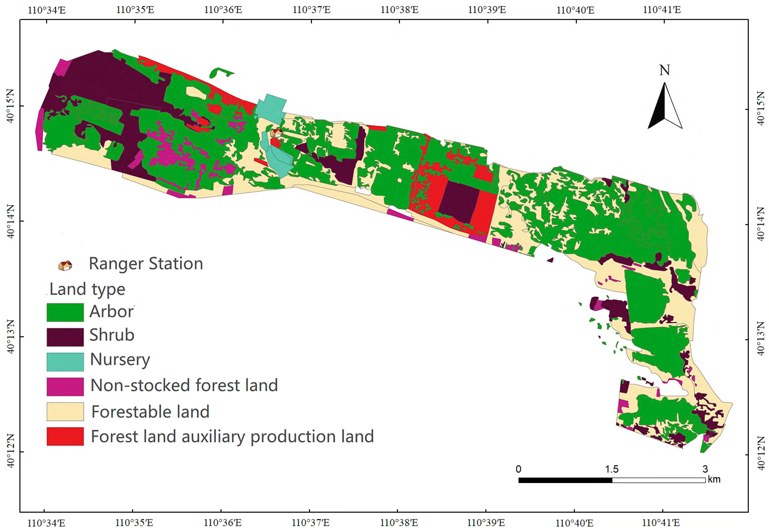Click the 'Ranger Station' legend label
The image size is (769, 532).
pos(146,264)
